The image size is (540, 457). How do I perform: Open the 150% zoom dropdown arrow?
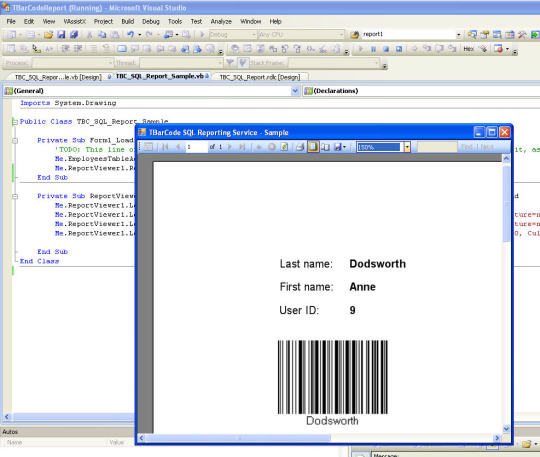tap(407, 147)
